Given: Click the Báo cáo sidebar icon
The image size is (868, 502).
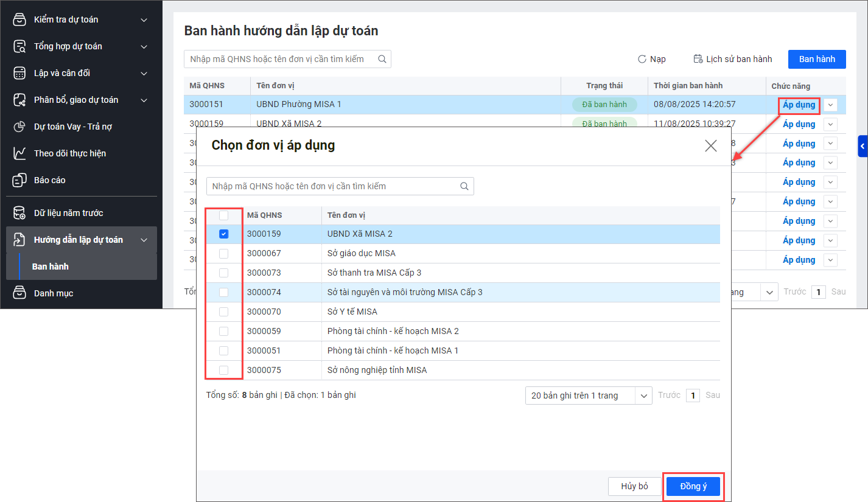Looking at the screenshot, I should coord(19,180).
